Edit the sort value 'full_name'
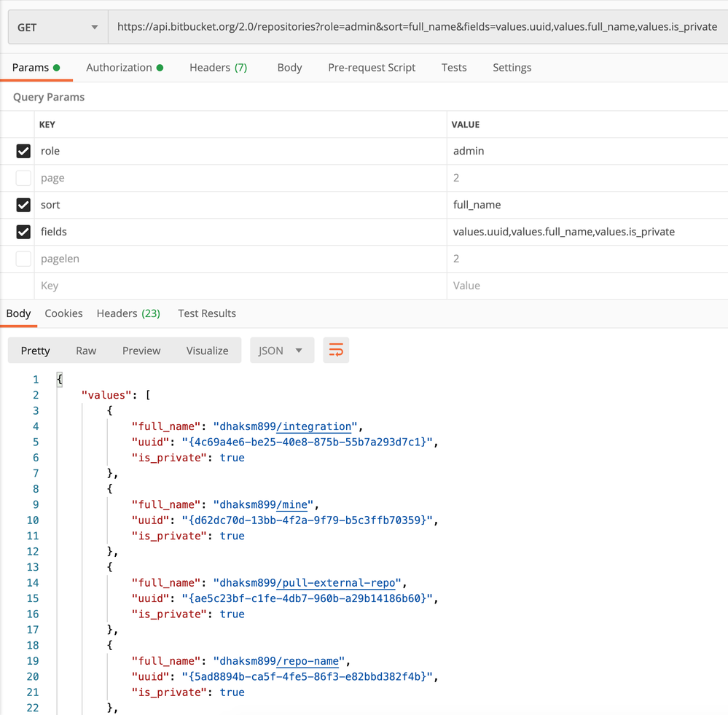 pyautogui.click(x=587, y=205)
